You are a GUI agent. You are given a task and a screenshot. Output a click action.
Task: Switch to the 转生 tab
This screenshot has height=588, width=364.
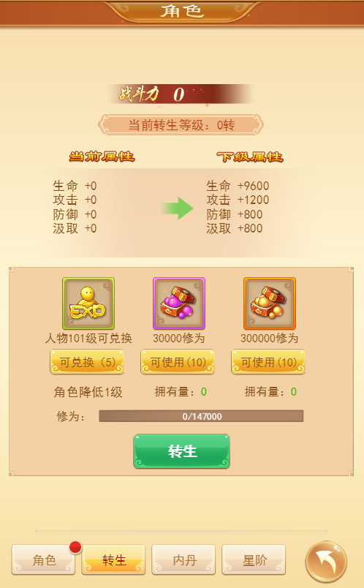[113, 560]
